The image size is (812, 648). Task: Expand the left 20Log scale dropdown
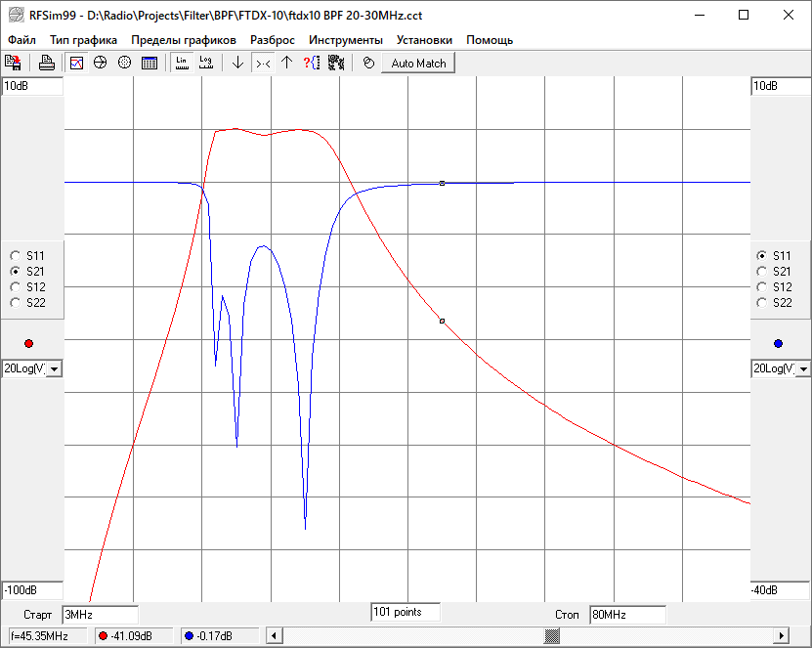54,368
